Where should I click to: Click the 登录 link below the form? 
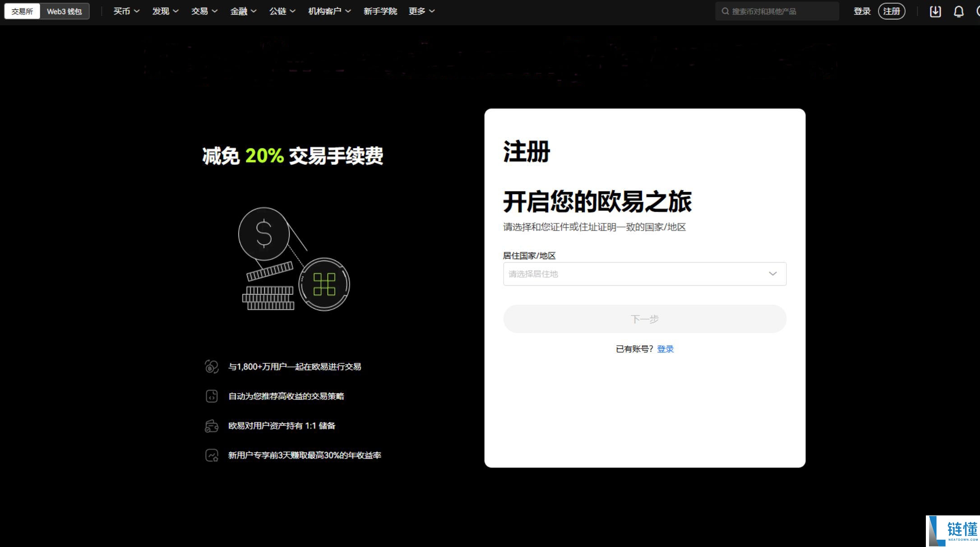click(x=665, y=348)
